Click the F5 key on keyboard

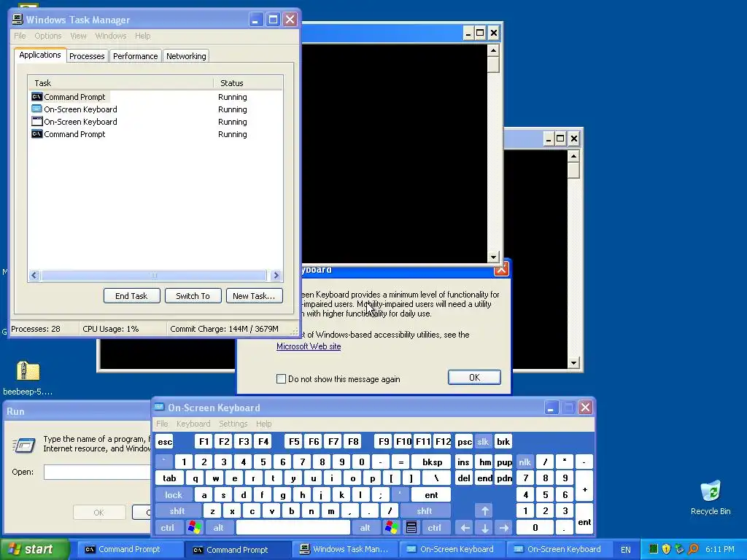[x=295, y=441]
